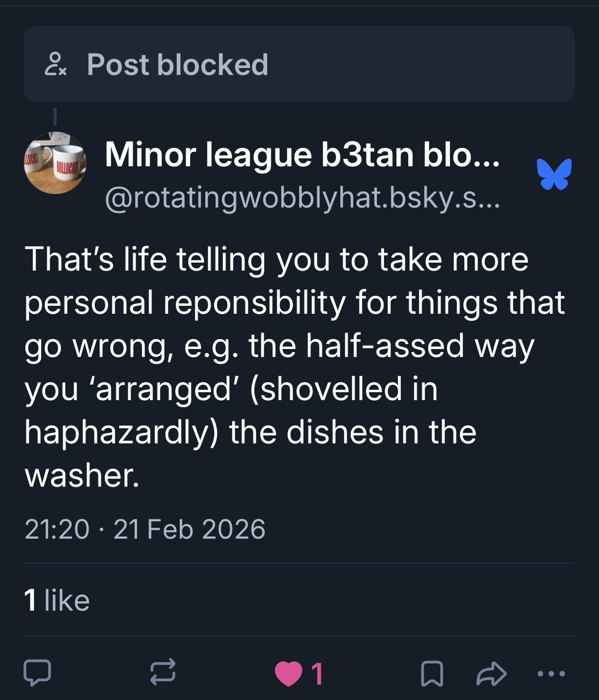Click the 21:20 timestamp

click(57, 528)
